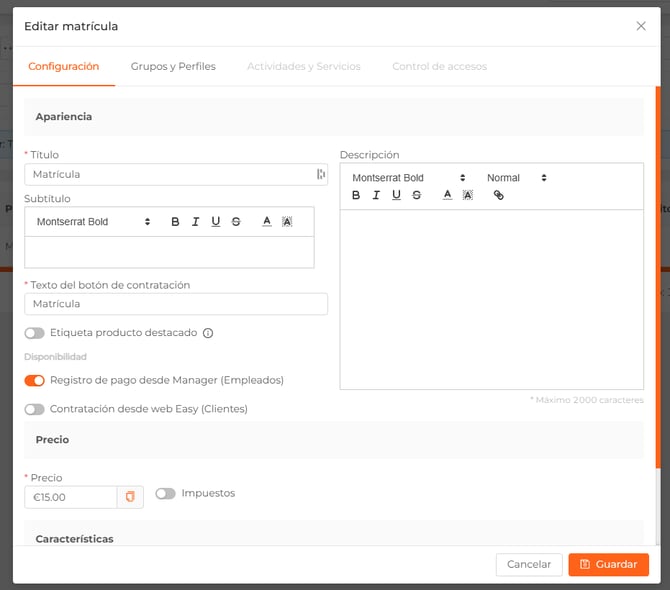Open Descripción font family dropdown
This screenshot has height=590, width=670.
408,178
